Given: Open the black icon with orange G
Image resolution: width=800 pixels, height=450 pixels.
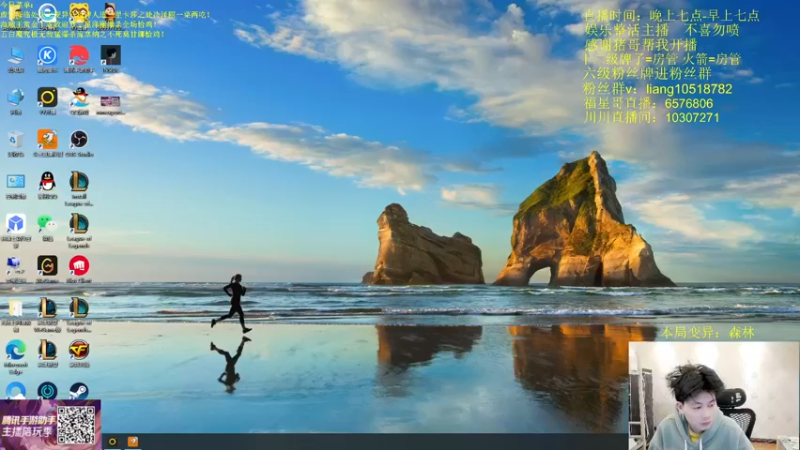Looking at the screenshot, I should pos(47,266).
